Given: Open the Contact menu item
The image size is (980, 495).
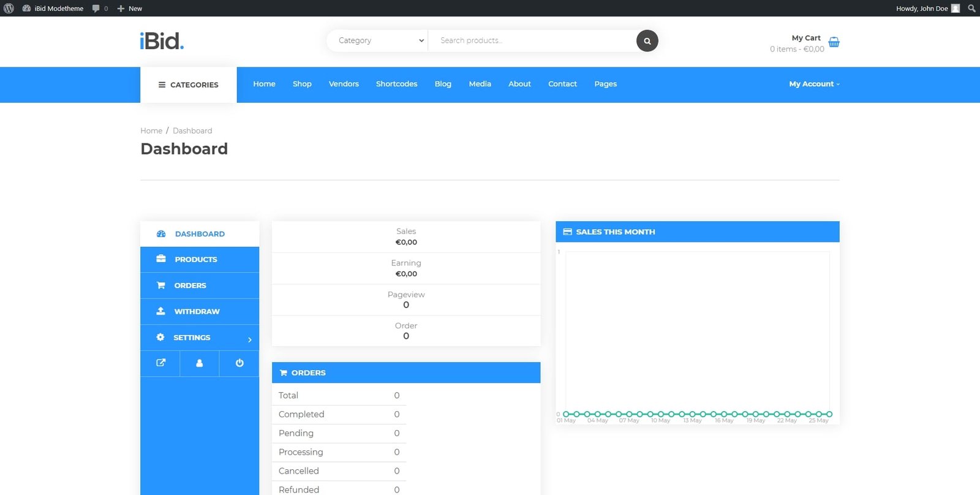Looking at the screenshot, I should point(562,84).
